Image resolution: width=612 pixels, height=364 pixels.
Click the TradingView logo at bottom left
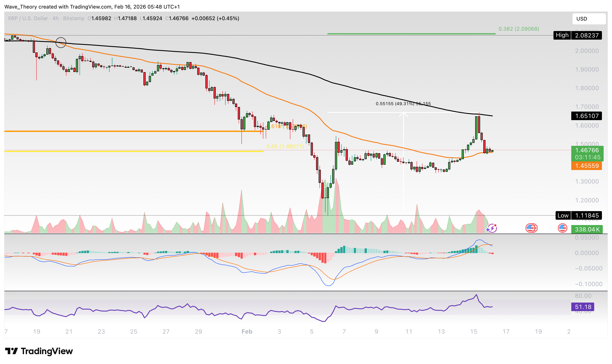click(39, 351)
